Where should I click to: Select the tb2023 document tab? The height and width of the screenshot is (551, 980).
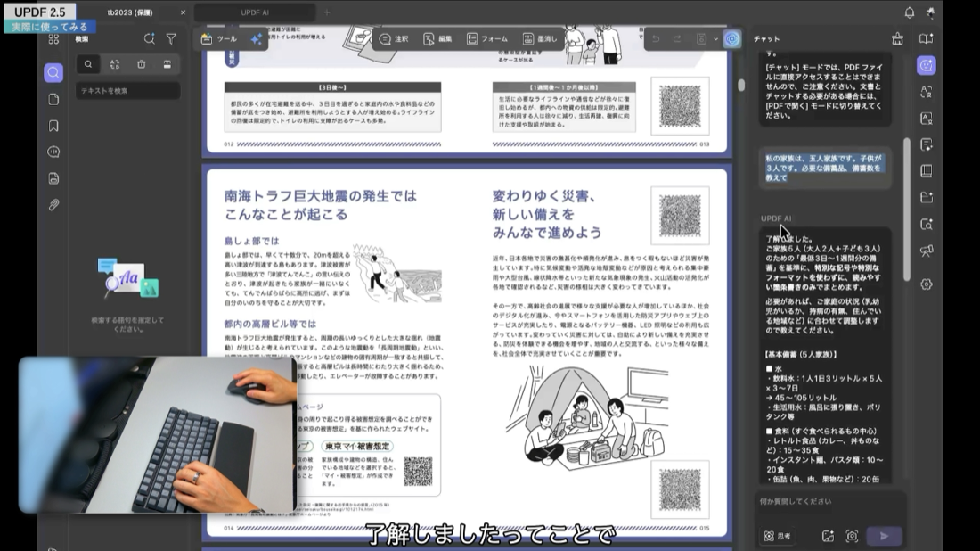pyautogui.click(x=130, y=12)
